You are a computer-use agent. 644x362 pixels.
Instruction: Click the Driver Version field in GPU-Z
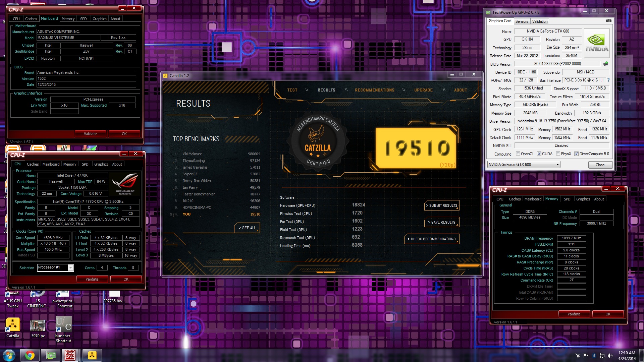[x=562, y=121]
